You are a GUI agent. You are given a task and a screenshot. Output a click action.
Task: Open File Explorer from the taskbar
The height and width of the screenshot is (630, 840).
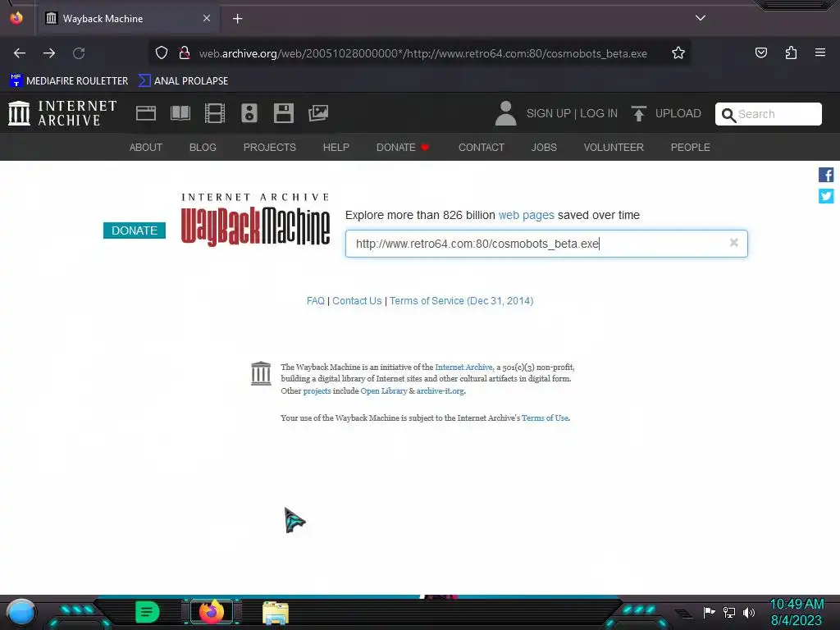(276, 613)
